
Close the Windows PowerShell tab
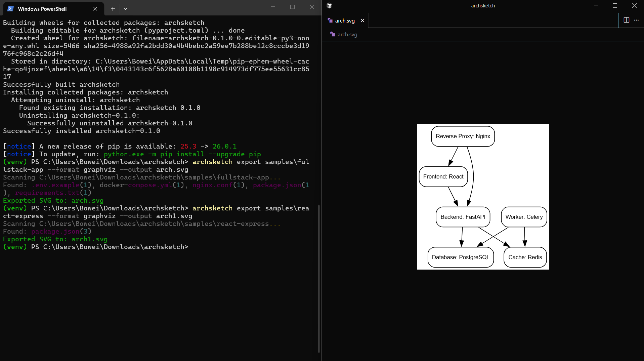(x=95, y=9)
